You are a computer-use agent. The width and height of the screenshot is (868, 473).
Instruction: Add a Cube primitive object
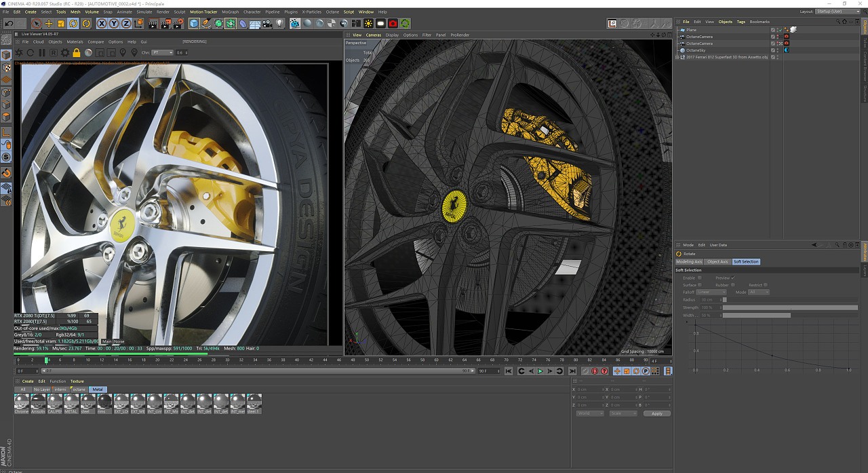194,24
